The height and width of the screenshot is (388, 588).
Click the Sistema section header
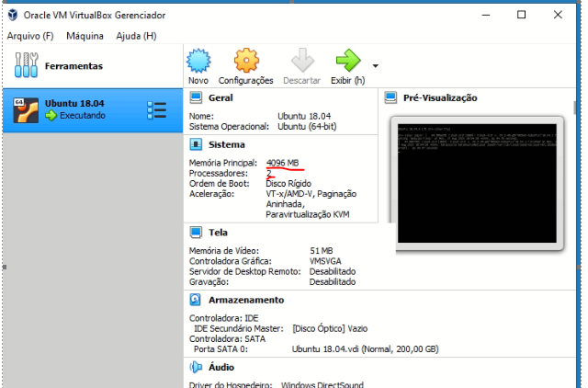226,145
